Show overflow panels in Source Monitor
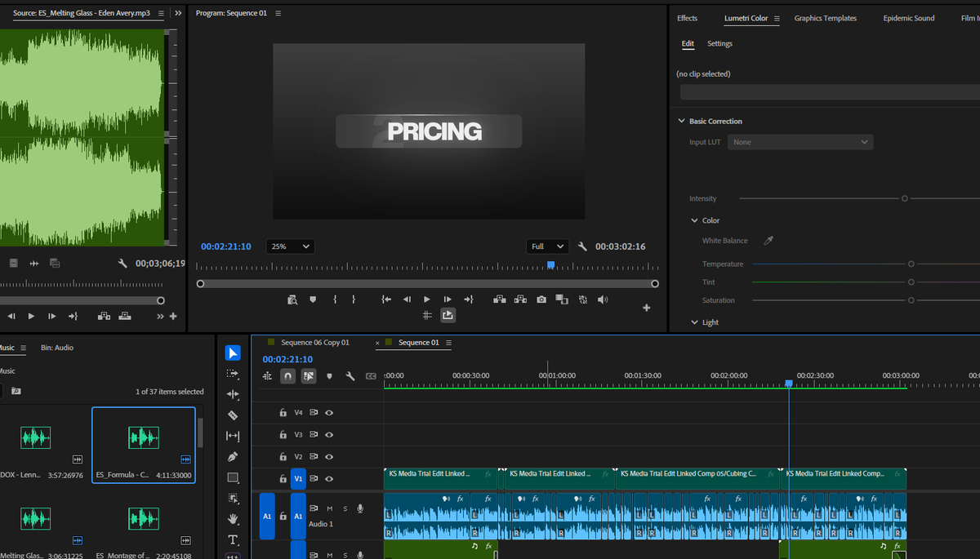This screenshot has height=559, width=980. pos(178,13)
